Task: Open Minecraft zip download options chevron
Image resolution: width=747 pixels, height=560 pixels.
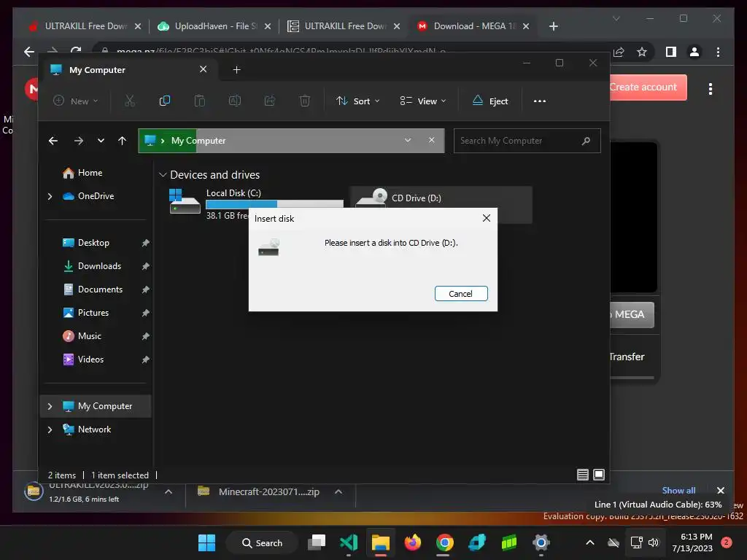Action: (338, 492)
